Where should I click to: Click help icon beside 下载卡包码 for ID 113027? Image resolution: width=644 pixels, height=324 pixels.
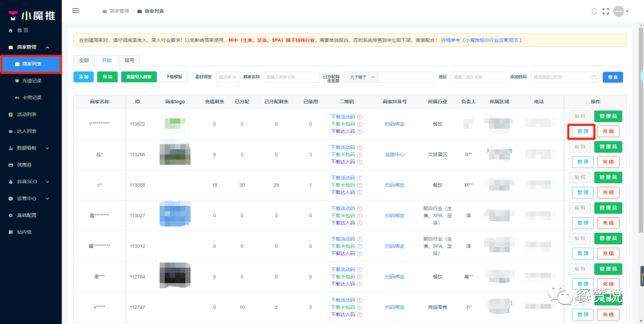pos(360,215)
